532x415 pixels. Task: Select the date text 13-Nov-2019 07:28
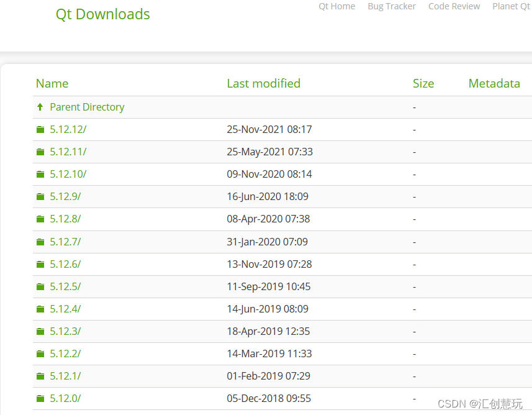point(269,264)
